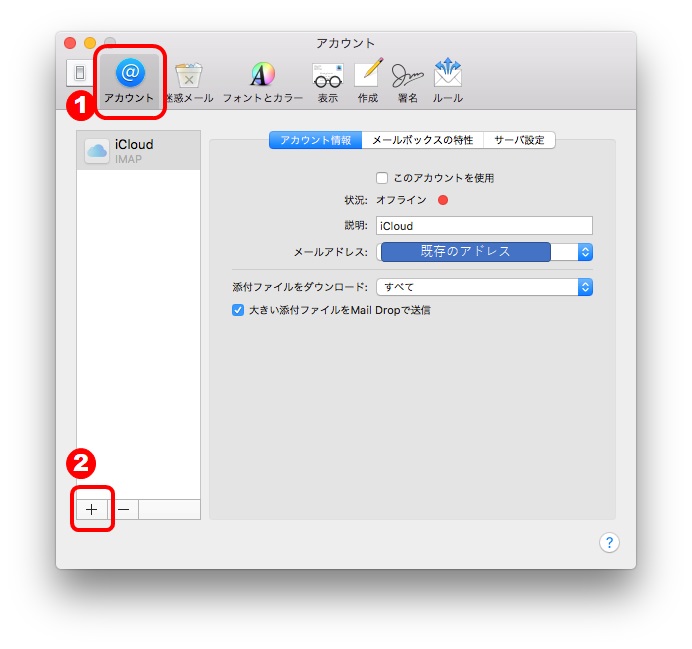Click the minus button to remove account

tap(124, 510)
